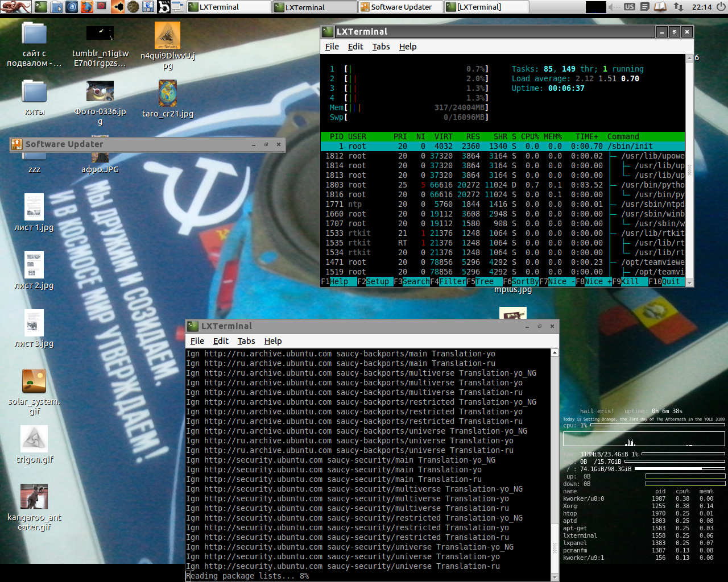This screenshot has height=582, width=728.
Task: Open the main menu octopus logo
Action: (15, 7)
